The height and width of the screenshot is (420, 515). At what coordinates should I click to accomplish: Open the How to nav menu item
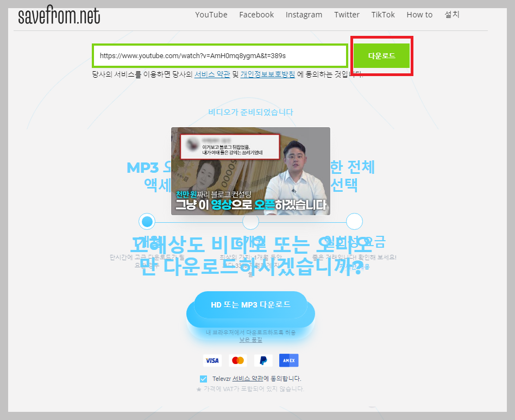pos(419,15)
